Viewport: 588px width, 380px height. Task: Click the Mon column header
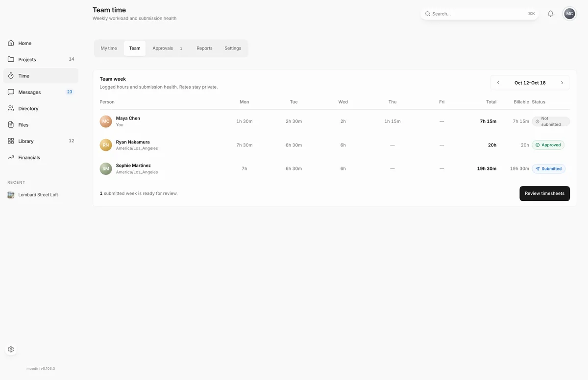(x=245, y=102)
